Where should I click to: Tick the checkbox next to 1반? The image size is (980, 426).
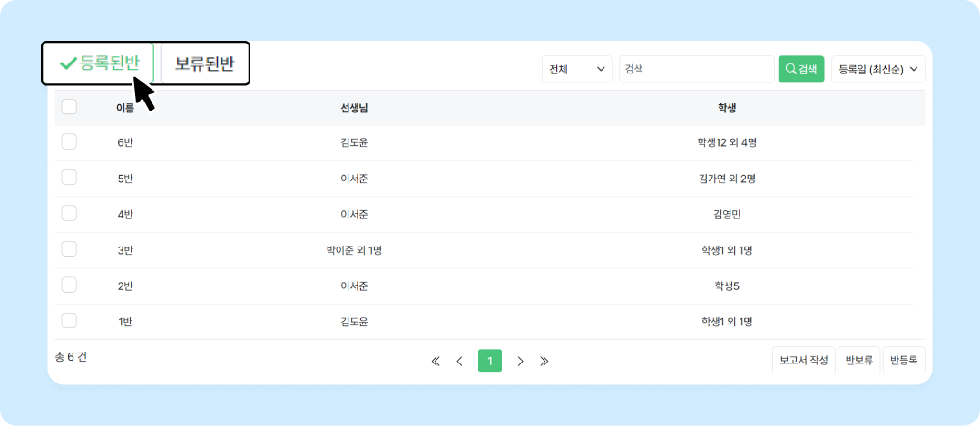point(69,320)
